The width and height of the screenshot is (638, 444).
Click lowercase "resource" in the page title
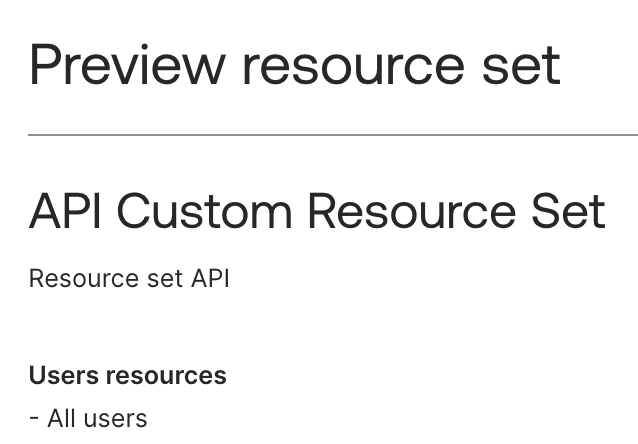click(x=367, y=66)
